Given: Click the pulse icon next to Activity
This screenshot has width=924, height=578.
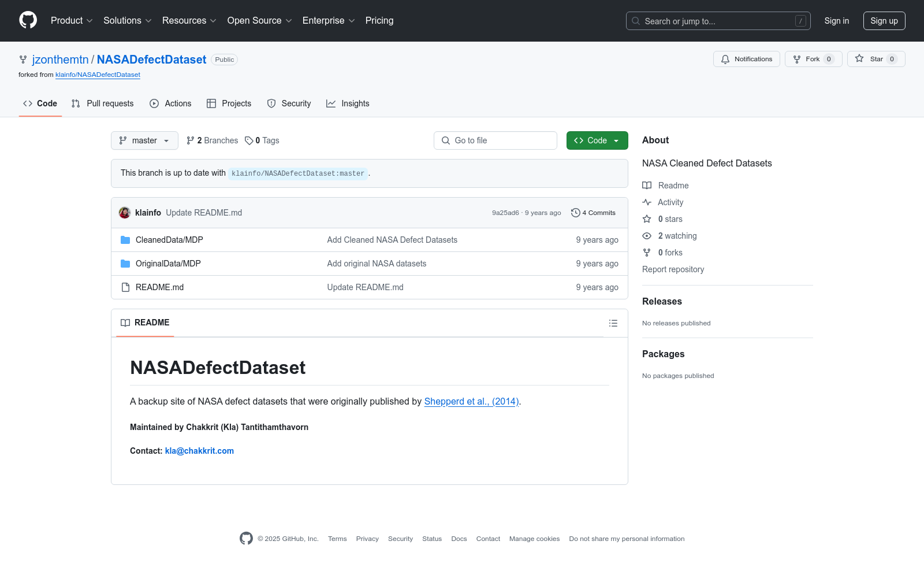Looking at the screenshot, I should (x=647, y=202).
